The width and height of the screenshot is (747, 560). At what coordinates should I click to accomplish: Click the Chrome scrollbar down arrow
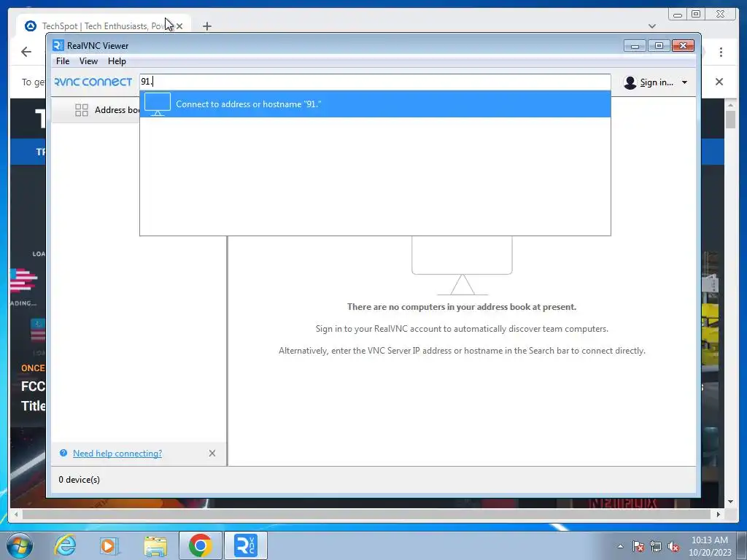730,502
